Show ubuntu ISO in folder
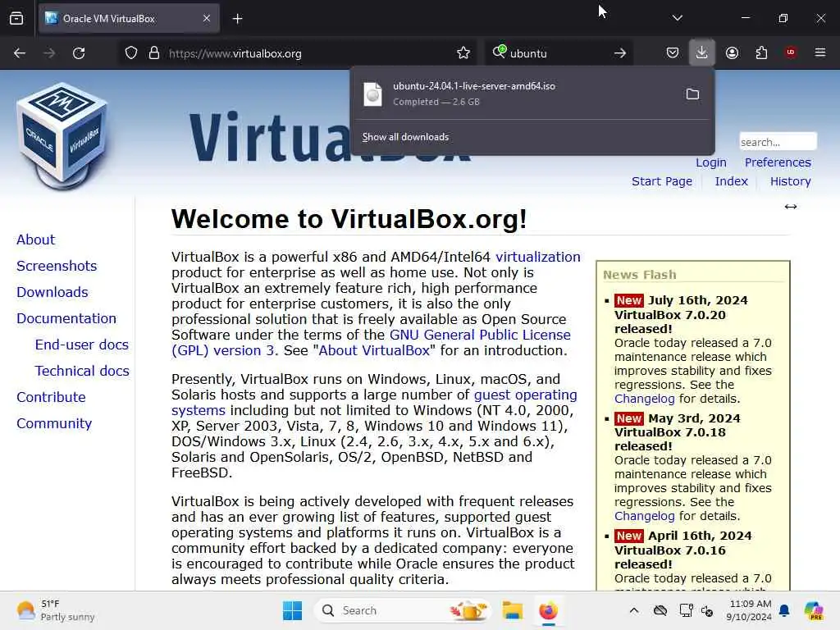 pyautogui.click(x=692, y=94)
